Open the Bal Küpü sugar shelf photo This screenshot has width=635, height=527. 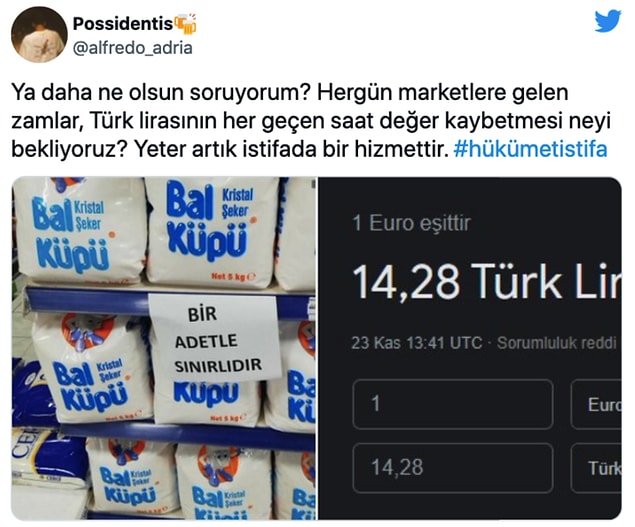[x=163, y=348]
